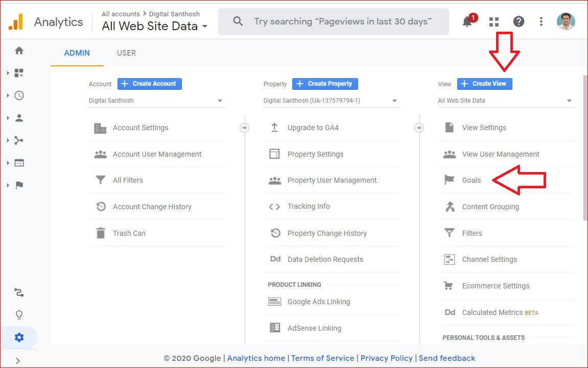Click the Channel Settings icon

point(449,259)
